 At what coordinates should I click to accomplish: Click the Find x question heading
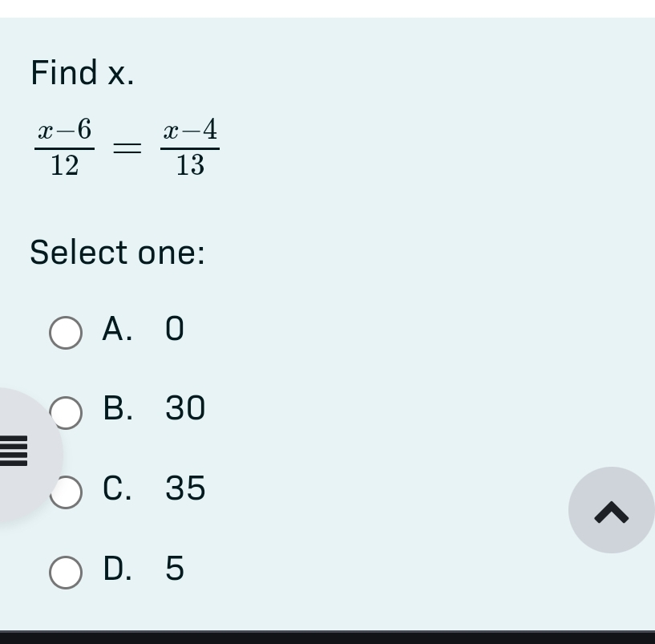[x=82, y=72]
